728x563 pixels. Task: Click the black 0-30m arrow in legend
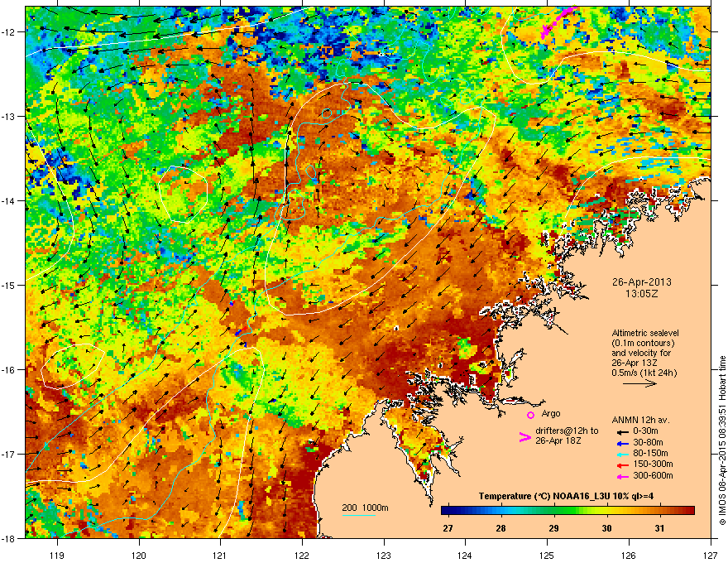point(622,431)
